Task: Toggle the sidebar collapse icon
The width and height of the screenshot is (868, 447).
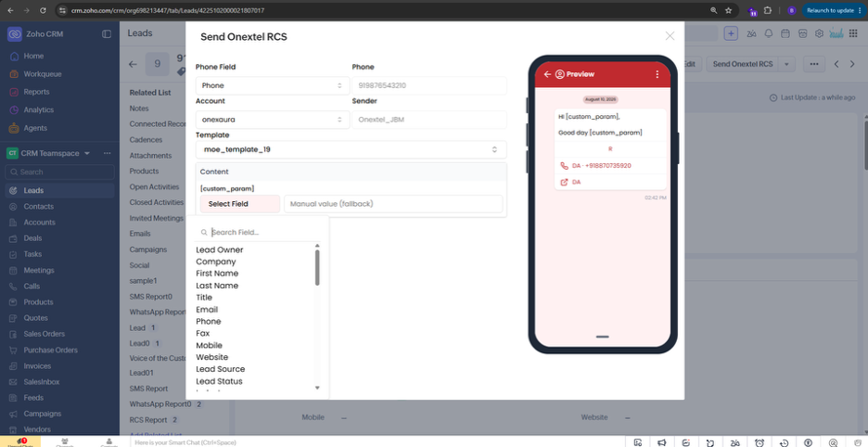Action: pyautogui.click(x=107, y=33)
